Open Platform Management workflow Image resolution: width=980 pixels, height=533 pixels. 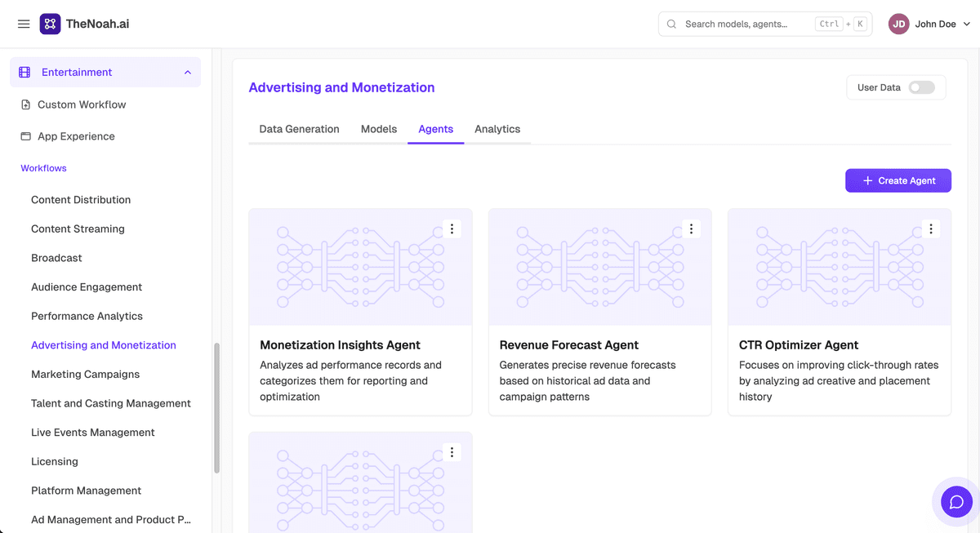click(x=86, y=491)
